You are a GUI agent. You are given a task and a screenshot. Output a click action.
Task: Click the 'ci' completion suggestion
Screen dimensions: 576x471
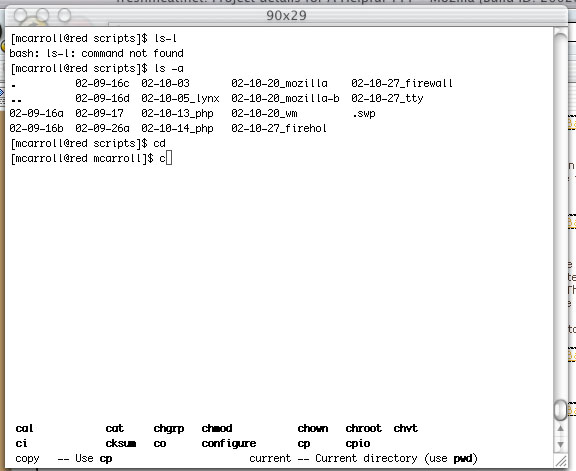click(x=21, y=443)
